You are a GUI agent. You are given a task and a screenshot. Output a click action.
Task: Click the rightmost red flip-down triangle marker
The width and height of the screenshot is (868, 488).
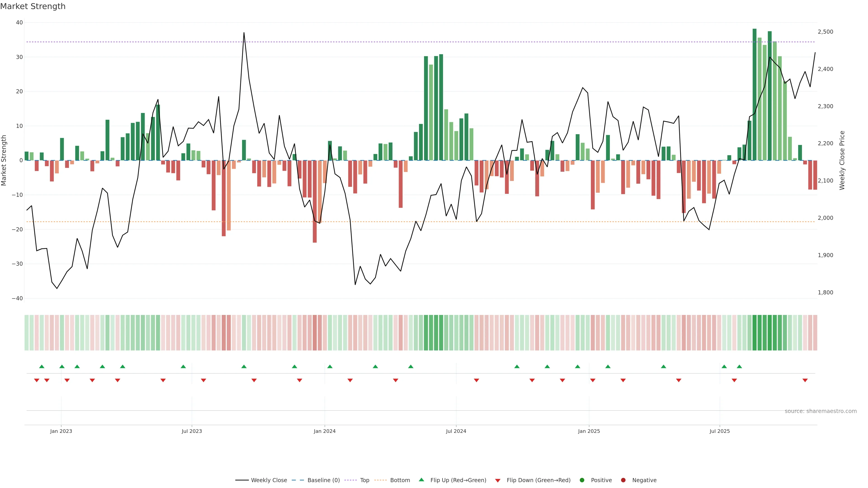805,380
